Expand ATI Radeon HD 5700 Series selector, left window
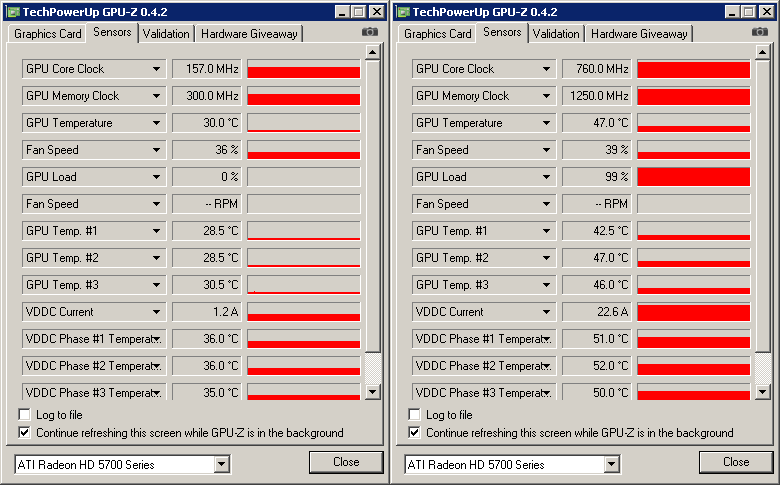Image resolution: width=780 pixels, height=485 pixels. tap(222, 465)
